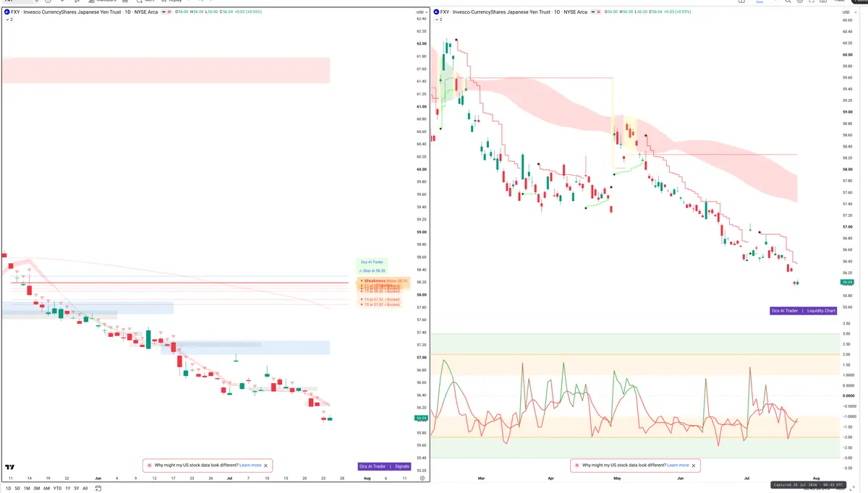Open time axis settings gear in left chart
Screen dimensions: 868x493
pos(422,479)
